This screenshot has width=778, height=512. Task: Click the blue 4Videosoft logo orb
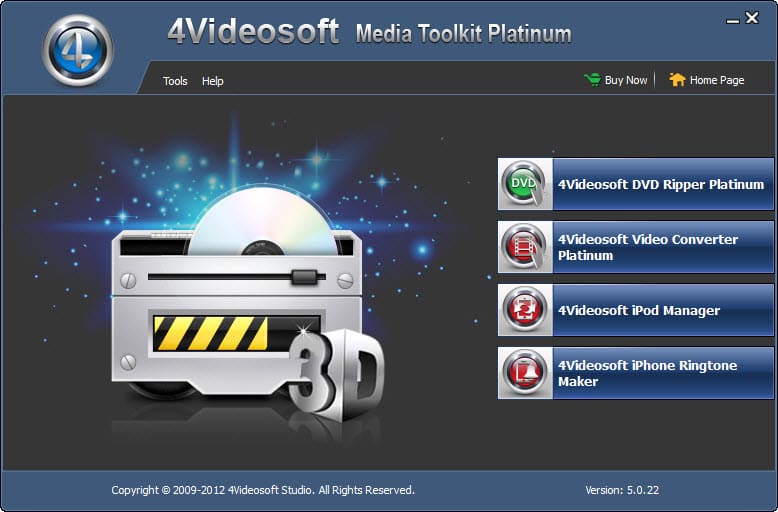(78, 51)
